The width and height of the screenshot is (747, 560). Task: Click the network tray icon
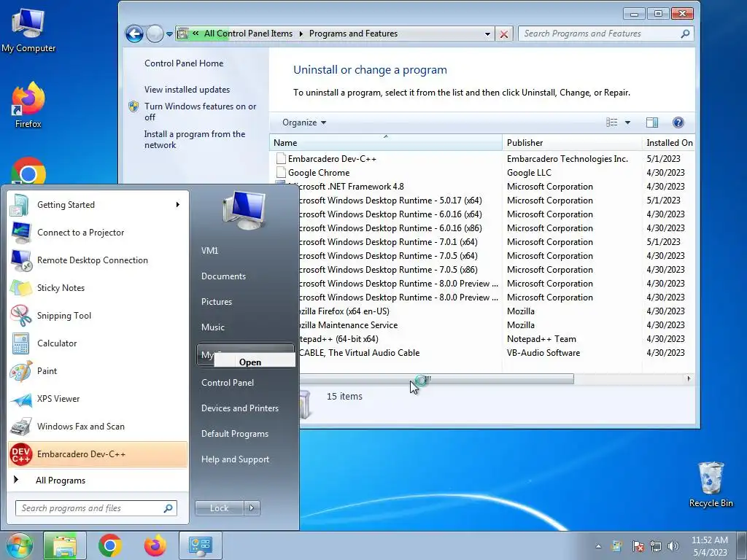tap(656, 545)
